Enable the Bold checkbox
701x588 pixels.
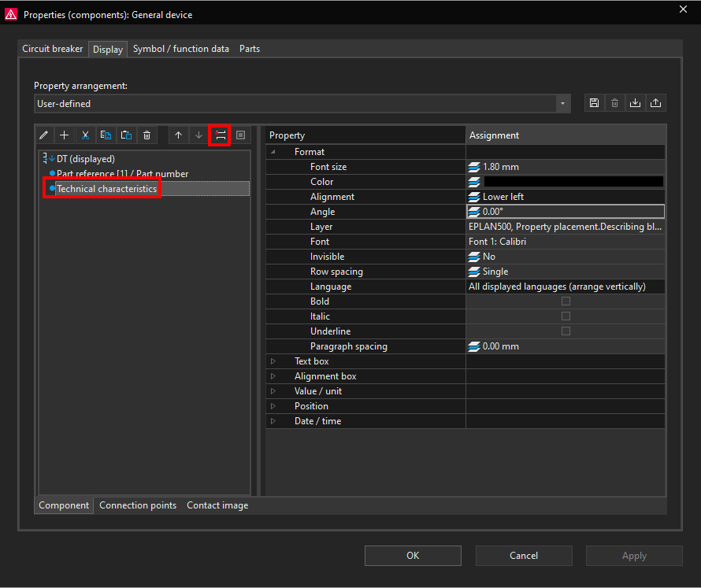point(565,301)
